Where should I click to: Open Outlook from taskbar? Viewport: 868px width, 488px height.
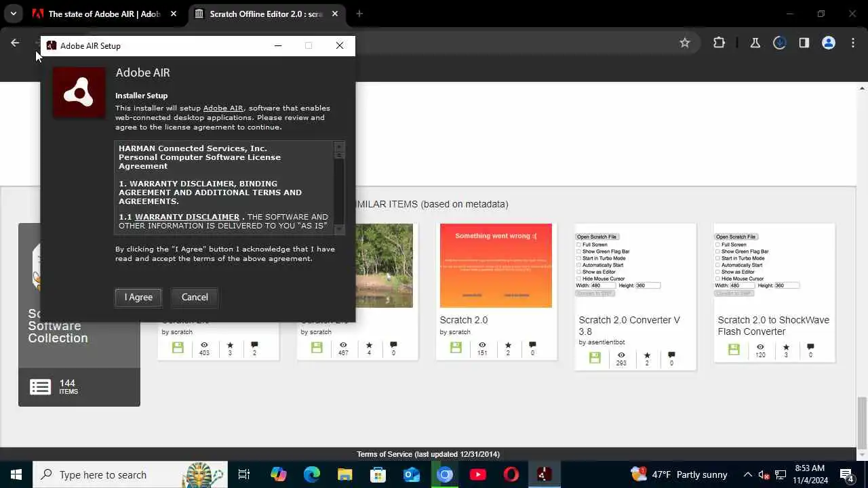[x=412, y=474]
